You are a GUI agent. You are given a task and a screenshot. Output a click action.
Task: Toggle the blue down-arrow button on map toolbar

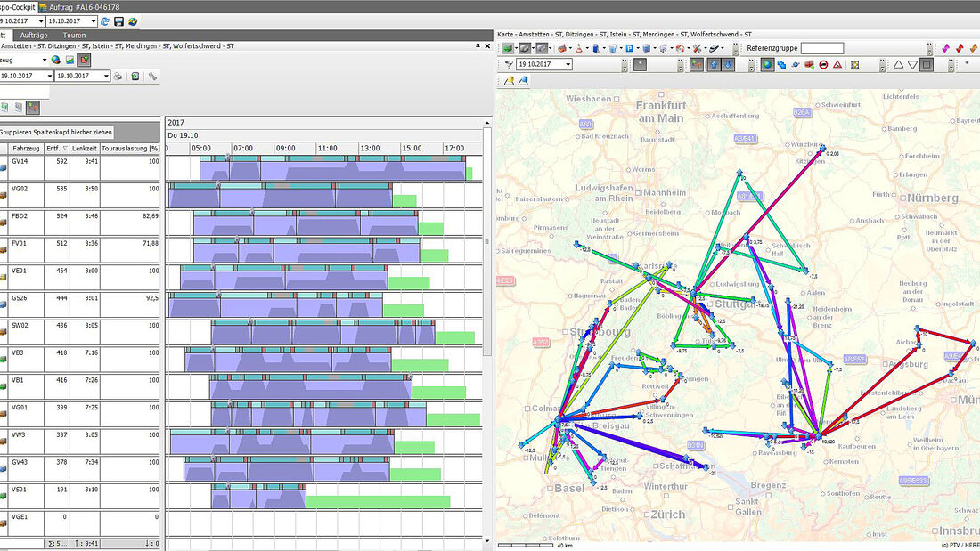point(728,64)
